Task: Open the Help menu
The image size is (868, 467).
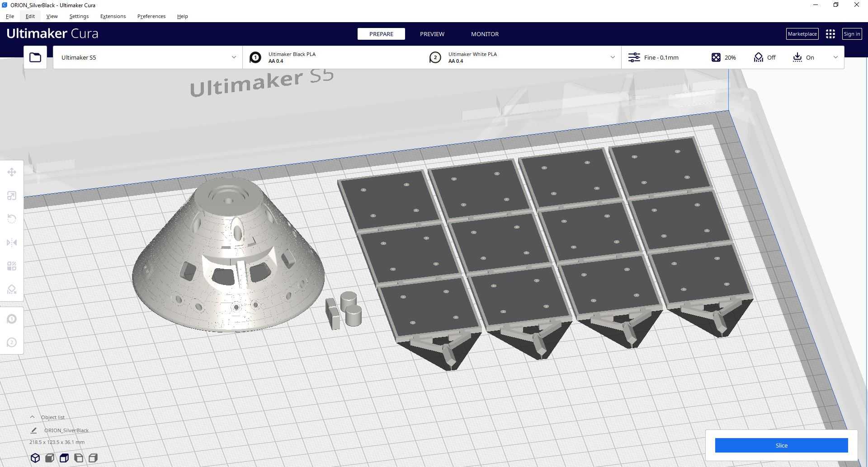Action: click(183, 16)
